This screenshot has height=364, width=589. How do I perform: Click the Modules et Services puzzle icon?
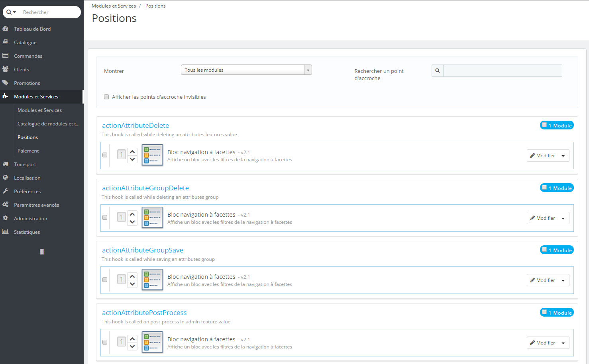point(6,96)
